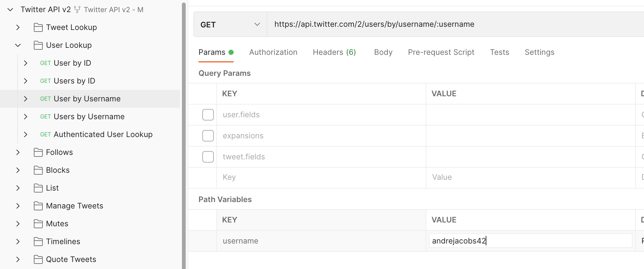Open the request Settings tab

coord(539,52)
